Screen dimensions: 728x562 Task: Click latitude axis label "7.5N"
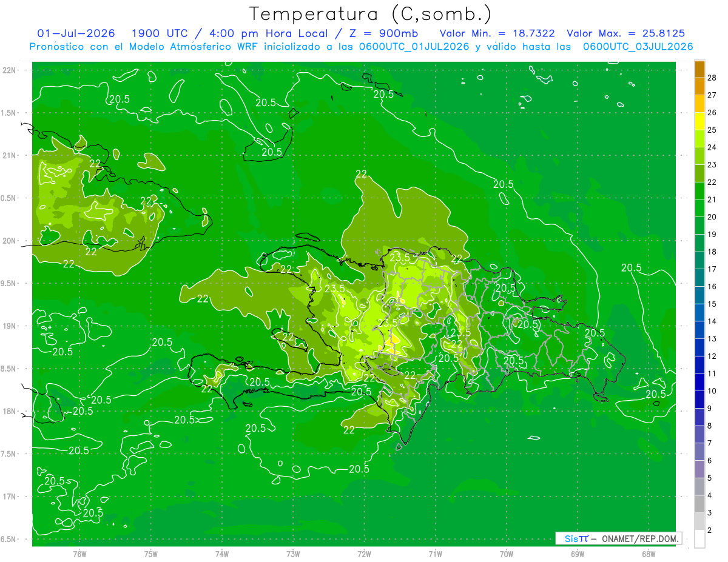[8, 454]
